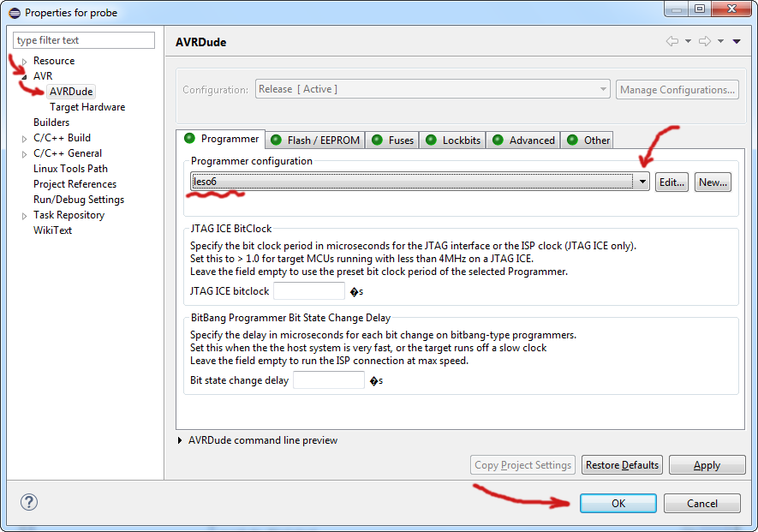Select WikiText in the properties tree
The image size is (758, 532).
click(53, 230)
